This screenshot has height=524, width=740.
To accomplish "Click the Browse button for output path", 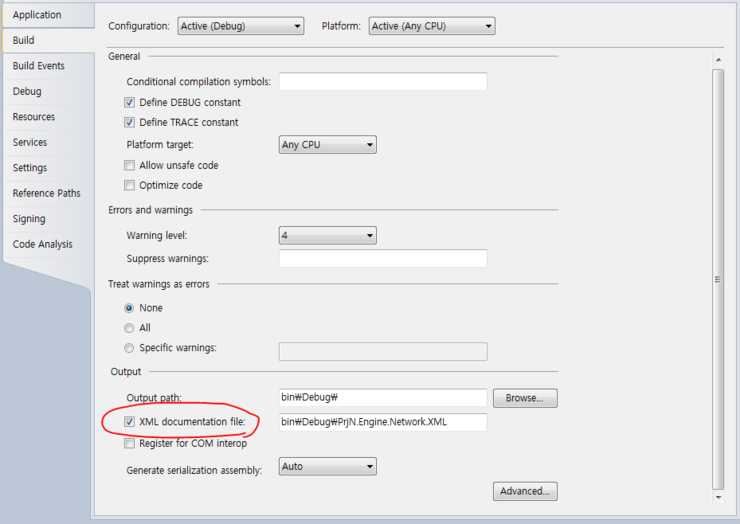I will coord(524,398).
